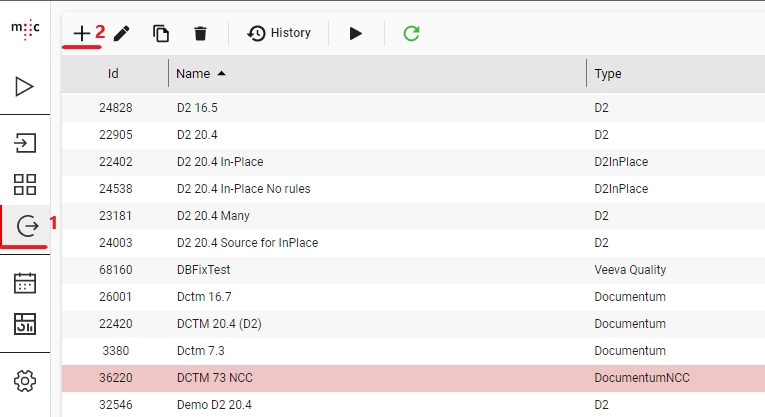Open settings gear in sidebar
The height and width of the screenshot is (417, 765).
click(25, 380)
